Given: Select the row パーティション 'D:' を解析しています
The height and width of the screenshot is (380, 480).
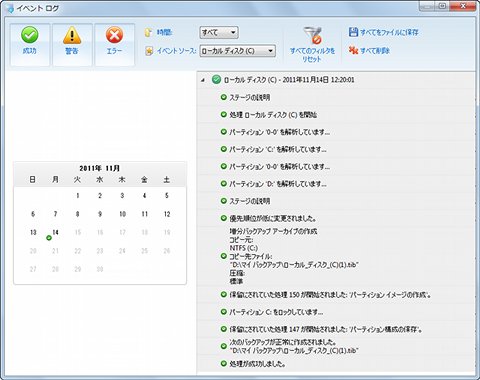Looking at the screenshot, I should [336, 184].
